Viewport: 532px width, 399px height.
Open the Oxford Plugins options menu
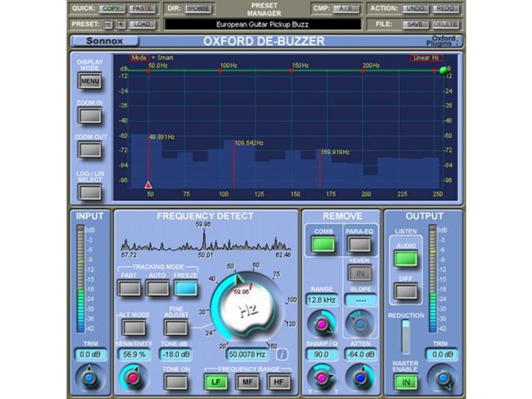[x=441, y=41]
